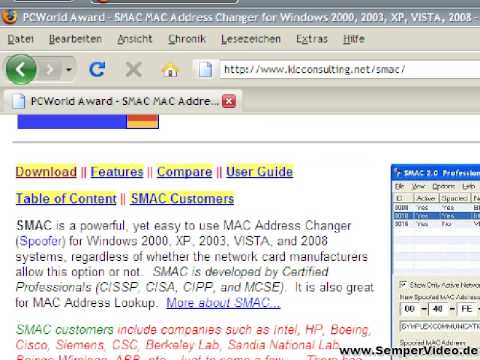Viewport: 480px width, 360px height.
Task: Click the Firefox icon in the title bar
Action: click(x=9, y=17)
